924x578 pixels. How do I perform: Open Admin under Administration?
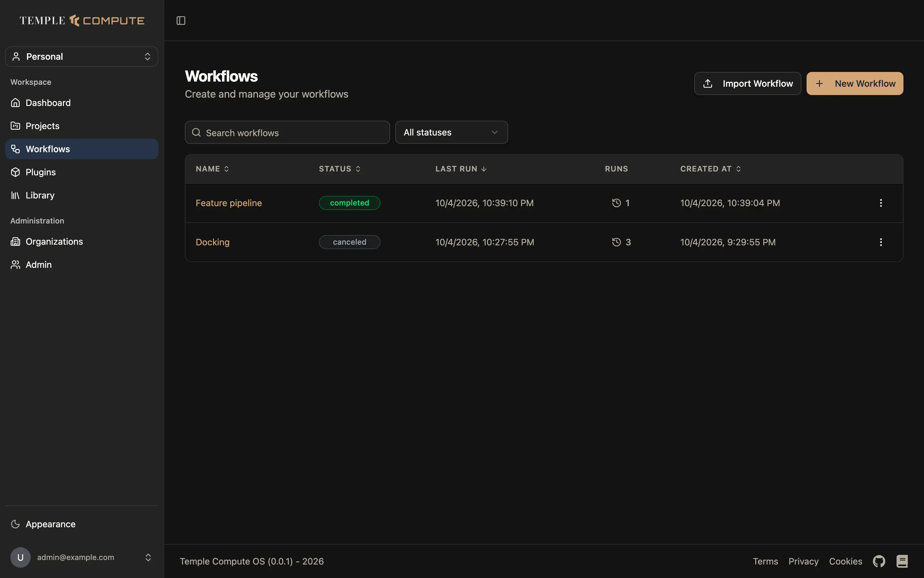pos(82,265)
